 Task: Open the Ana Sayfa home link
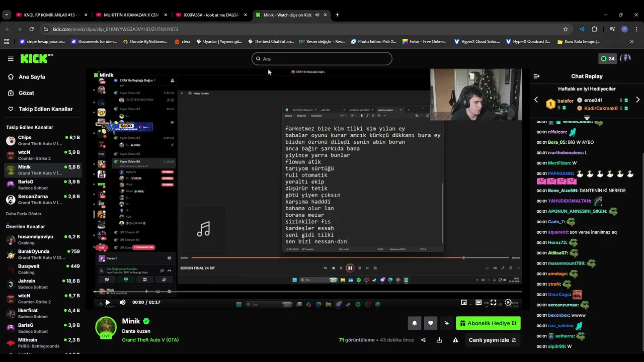pos(32,77)
